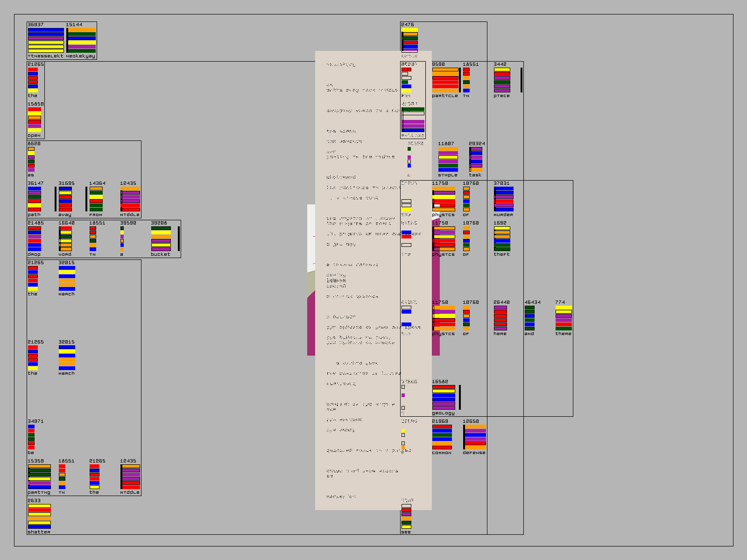Select the 'shatter' word glyph
The image size is (747, 560).
click(39, 516)
